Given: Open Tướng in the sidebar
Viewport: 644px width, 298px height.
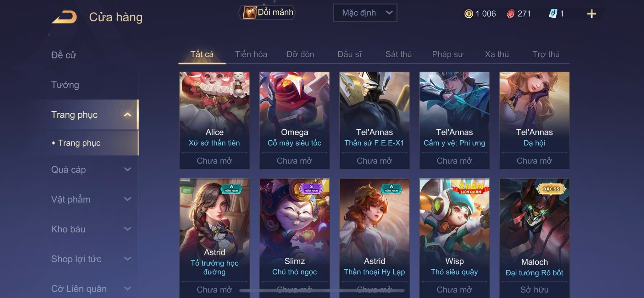Looking at the screenshot, I should click(65, 85).
